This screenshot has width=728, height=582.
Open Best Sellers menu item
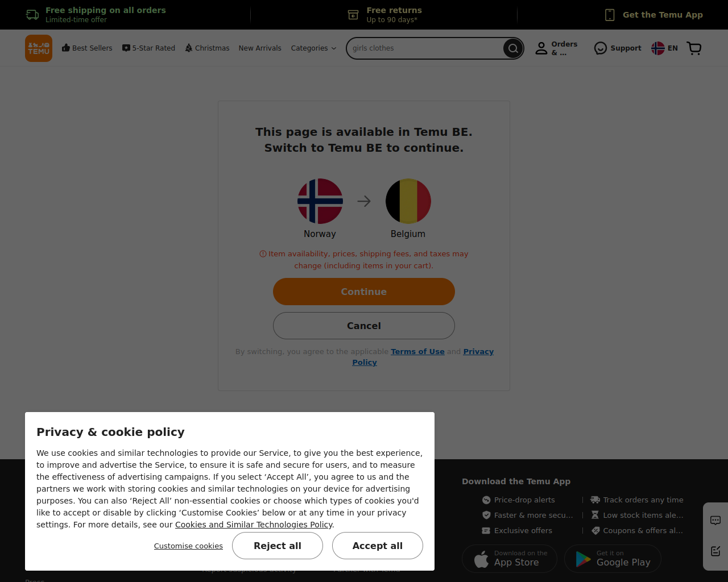point(87,48)
